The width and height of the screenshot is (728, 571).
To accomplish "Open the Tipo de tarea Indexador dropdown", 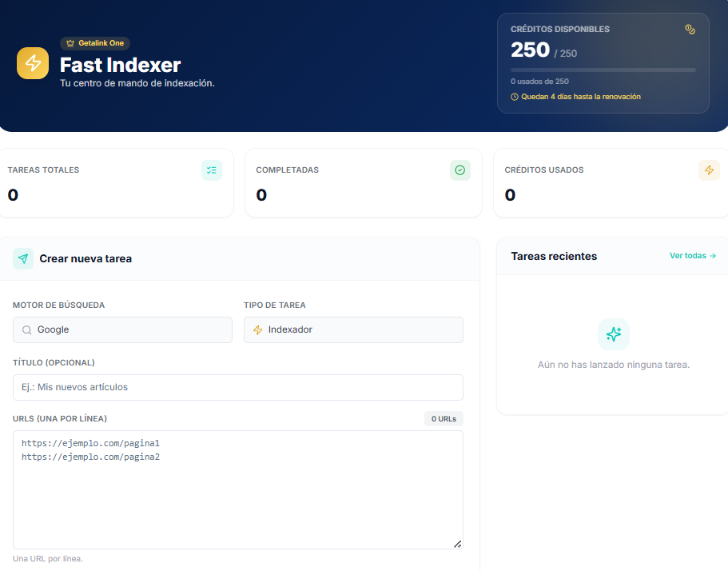I will (x=353, y=329).
